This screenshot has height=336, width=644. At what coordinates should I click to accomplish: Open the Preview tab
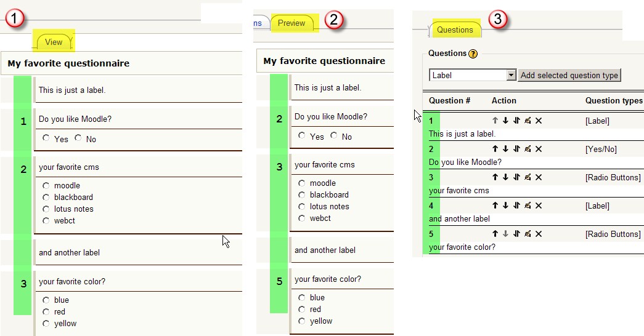(291, 23)
